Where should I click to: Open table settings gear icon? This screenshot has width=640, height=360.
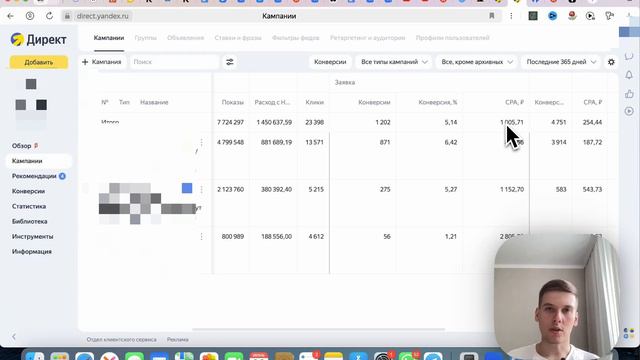(x=611, y=62)
